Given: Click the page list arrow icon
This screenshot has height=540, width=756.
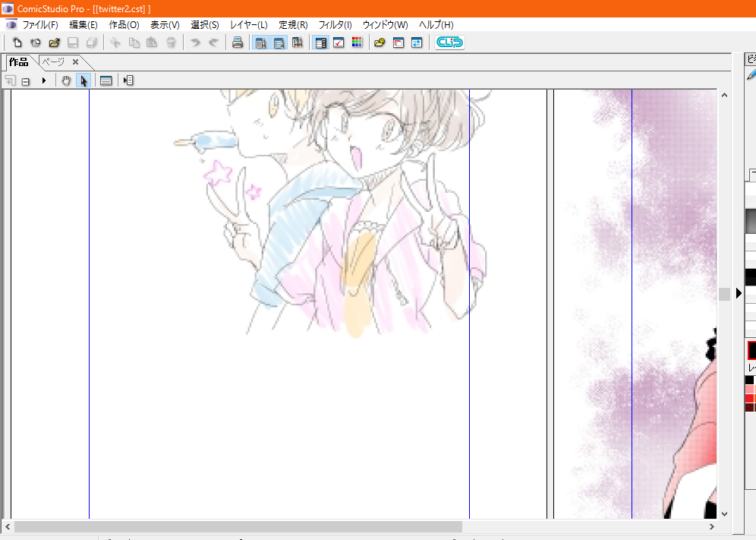Looking at the screenshot, I should tap(128, 81).
